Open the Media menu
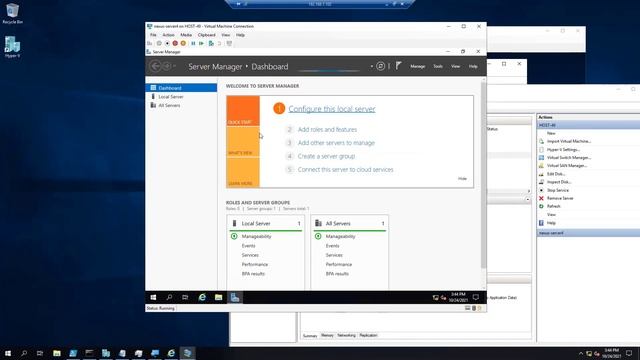This screenshot has height=360, width=640. [x=186, y=35]
